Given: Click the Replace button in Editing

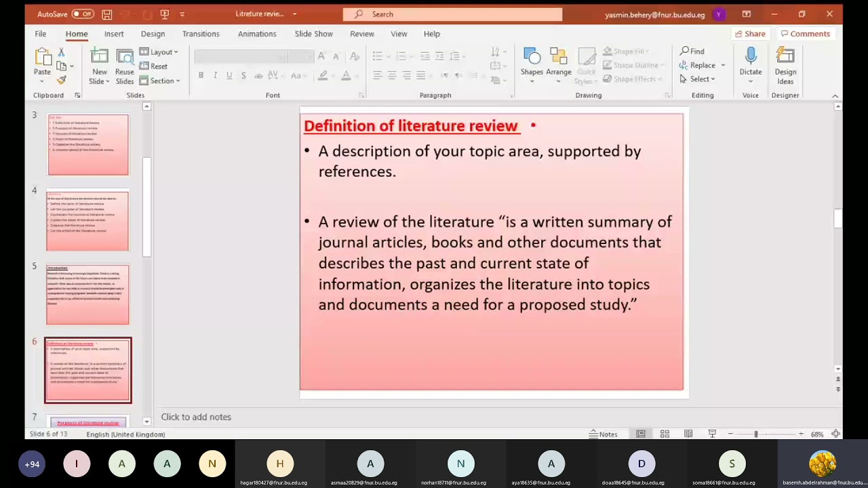Looking at the screenshot, I should 698,65.
